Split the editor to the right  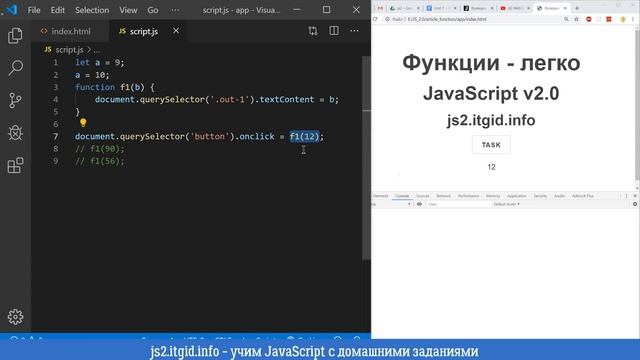coord(334,31)
